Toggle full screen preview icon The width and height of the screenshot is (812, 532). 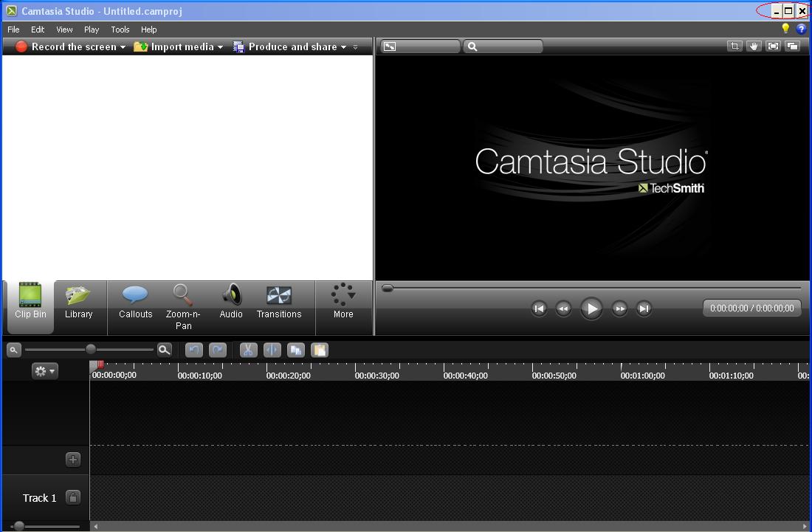point(773,46)
